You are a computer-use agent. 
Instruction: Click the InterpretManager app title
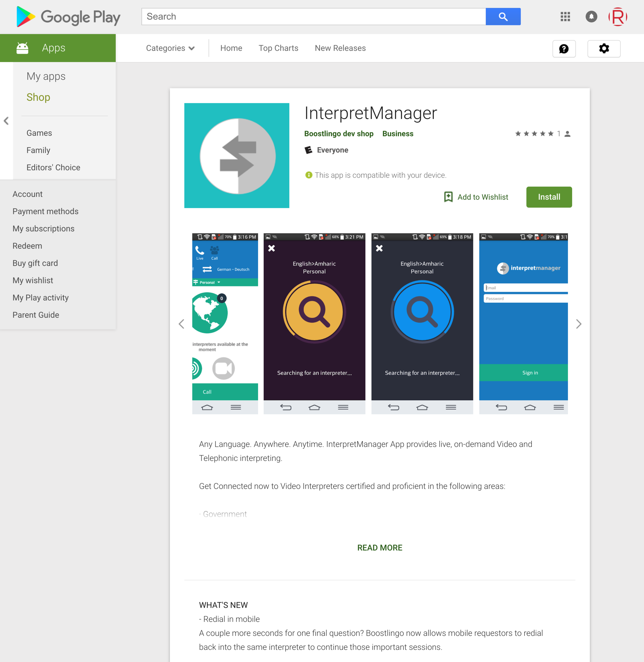click(x=371, y=113)
